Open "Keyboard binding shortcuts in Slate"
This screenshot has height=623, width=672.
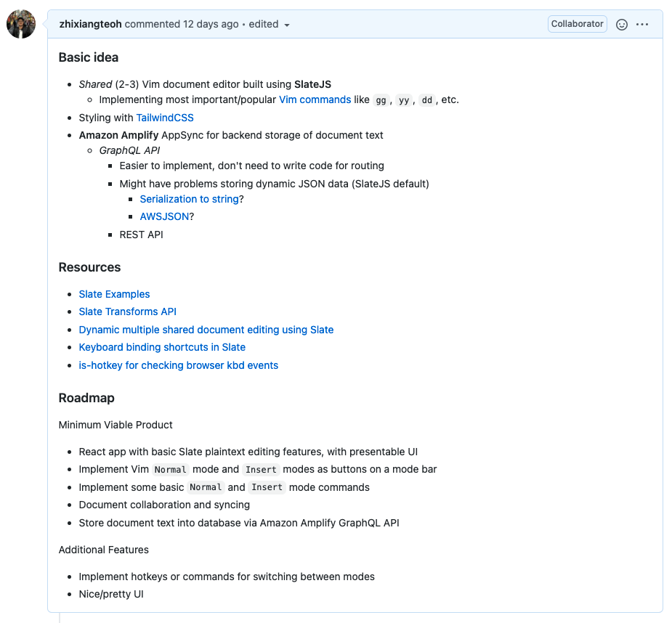click(162, 347)
